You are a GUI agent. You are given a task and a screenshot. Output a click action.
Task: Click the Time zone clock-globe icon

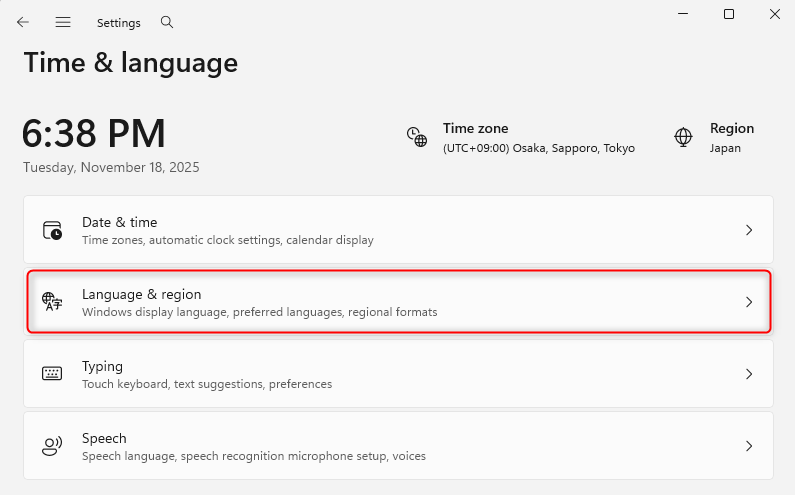coord(416,137)
